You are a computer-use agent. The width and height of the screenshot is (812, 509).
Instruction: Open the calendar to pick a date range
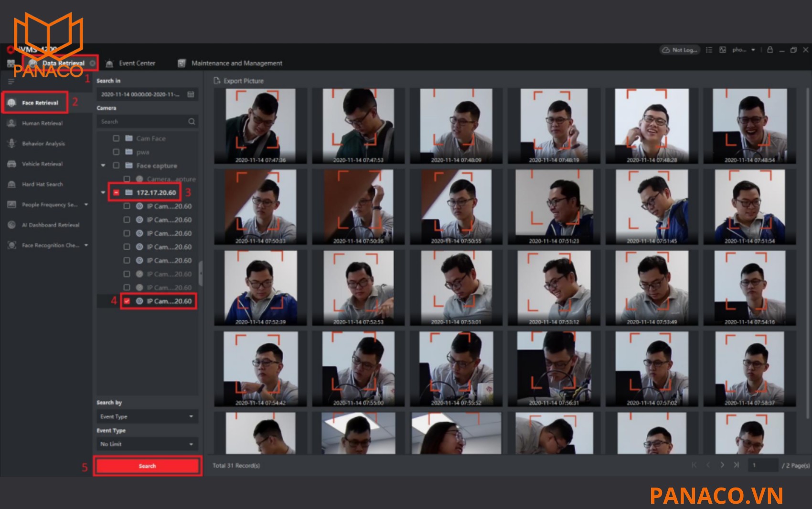pyautogui.click(x=191, y=94)
